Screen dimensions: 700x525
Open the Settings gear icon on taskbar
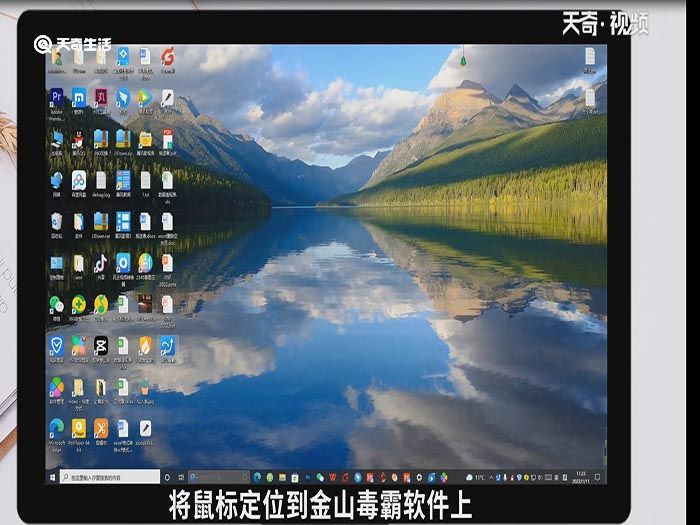(419, 477)
